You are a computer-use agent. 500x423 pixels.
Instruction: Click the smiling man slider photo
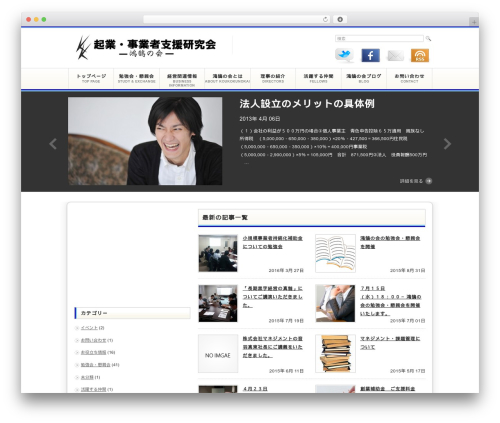145,141
